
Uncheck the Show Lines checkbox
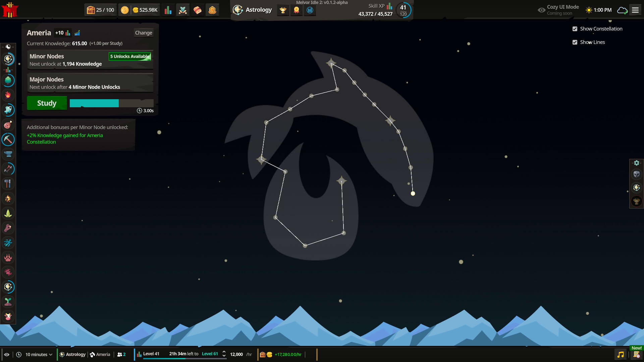tap(575, 42)
